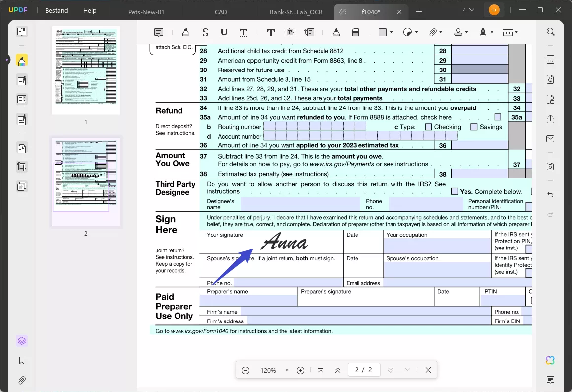Click the Save as other icon

pos(550,166)
